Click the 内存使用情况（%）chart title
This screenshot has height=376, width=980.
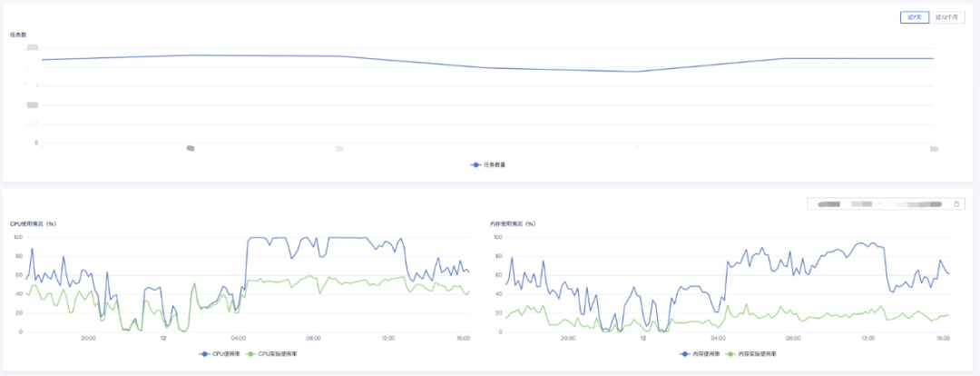513,223
